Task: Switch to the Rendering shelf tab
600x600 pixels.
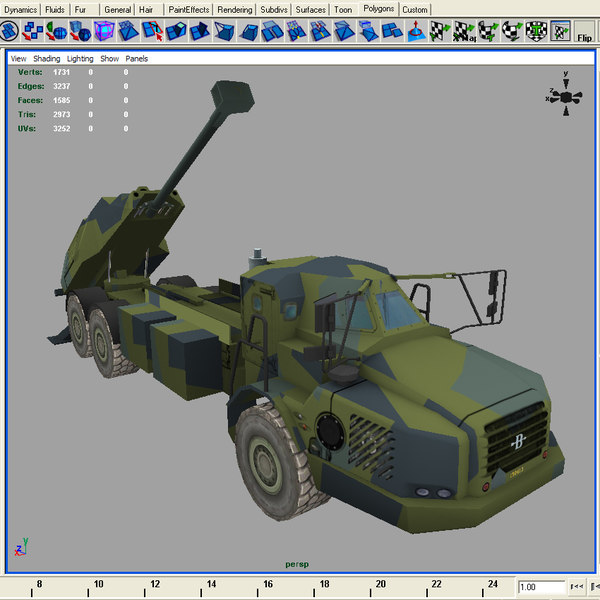Action: click(x=235, y=10)
